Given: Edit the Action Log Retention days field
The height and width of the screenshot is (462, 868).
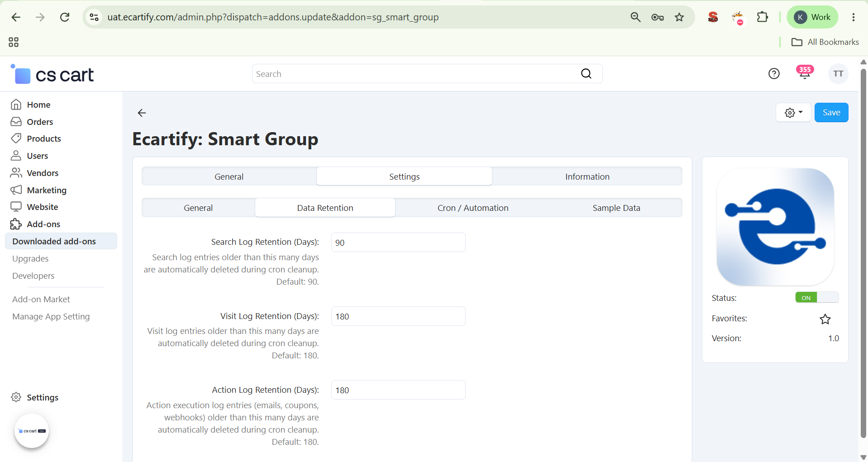Looking at the screenshot, I should coord(398,390).
